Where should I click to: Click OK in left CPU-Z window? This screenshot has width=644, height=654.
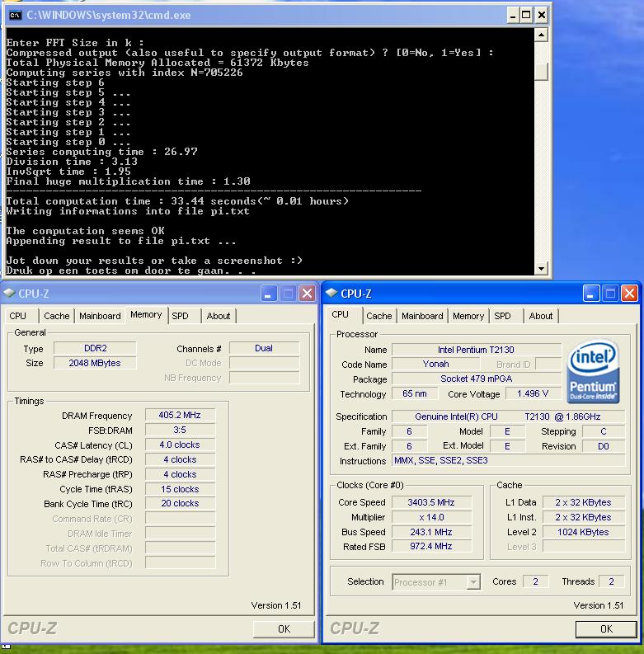click(284, 629)
